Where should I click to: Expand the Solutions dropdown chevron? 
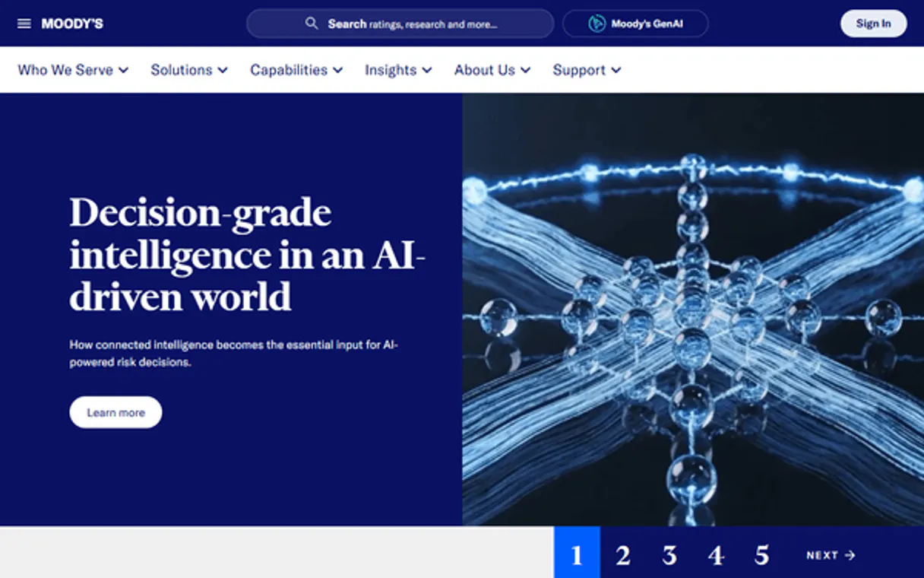[223, 70]
